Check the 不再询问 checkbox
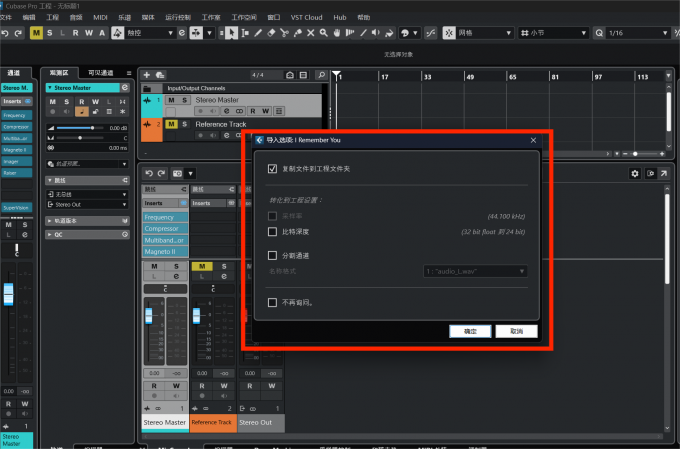The width and height of the screenshot is (680, 449). tap(272, 302)
